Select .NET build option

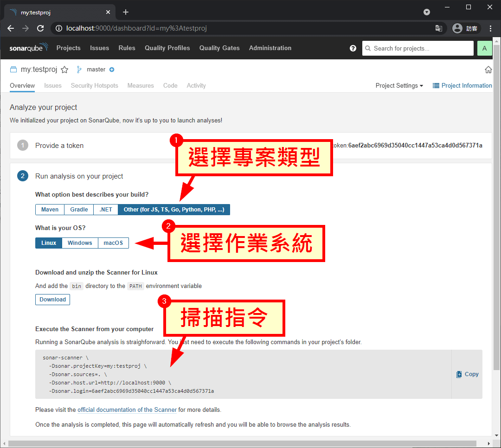coord(106,210)
